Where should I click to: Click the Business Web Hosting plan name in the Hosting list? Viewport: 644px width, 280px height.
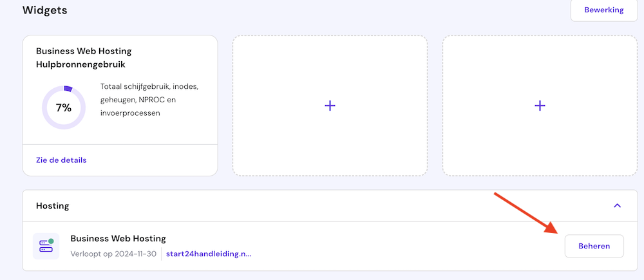[x=118, y=239]
